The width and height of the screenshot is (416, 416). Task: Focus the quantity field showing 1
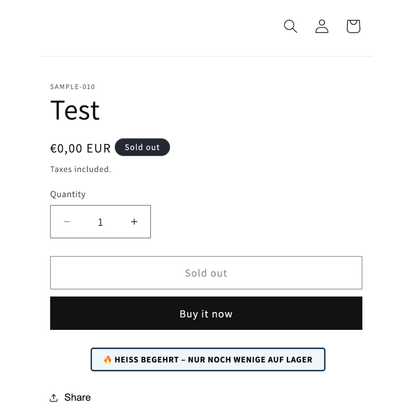[x=100, y=222]
